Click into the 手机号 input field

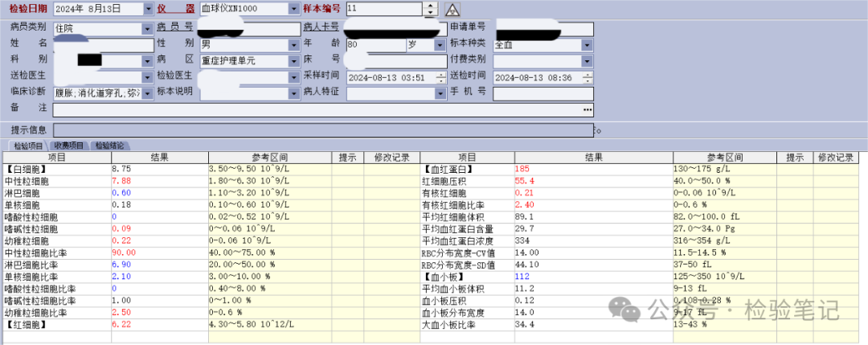coord(543,93)
